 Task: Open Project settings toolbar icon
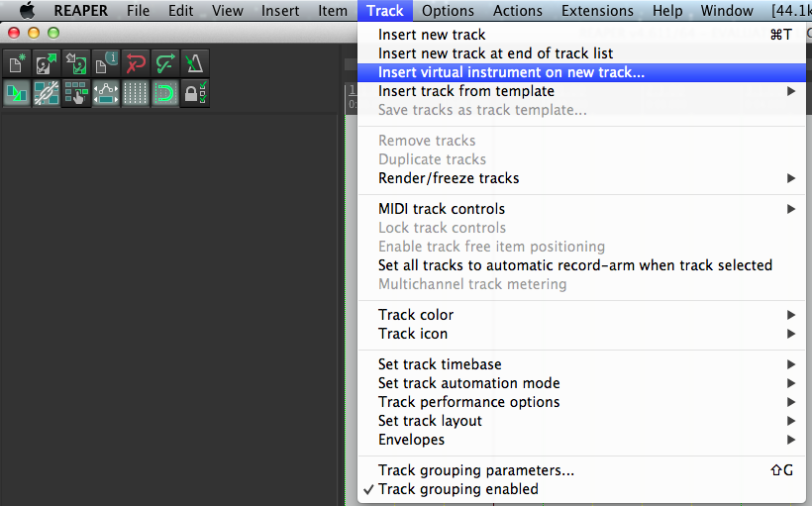(106, 63)
